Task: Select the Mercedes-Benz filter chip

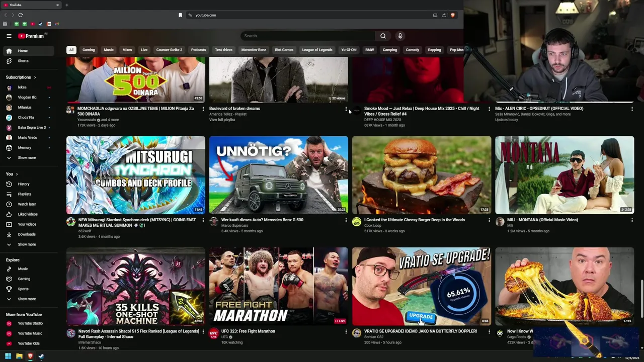Action: [x=254, y=50]
